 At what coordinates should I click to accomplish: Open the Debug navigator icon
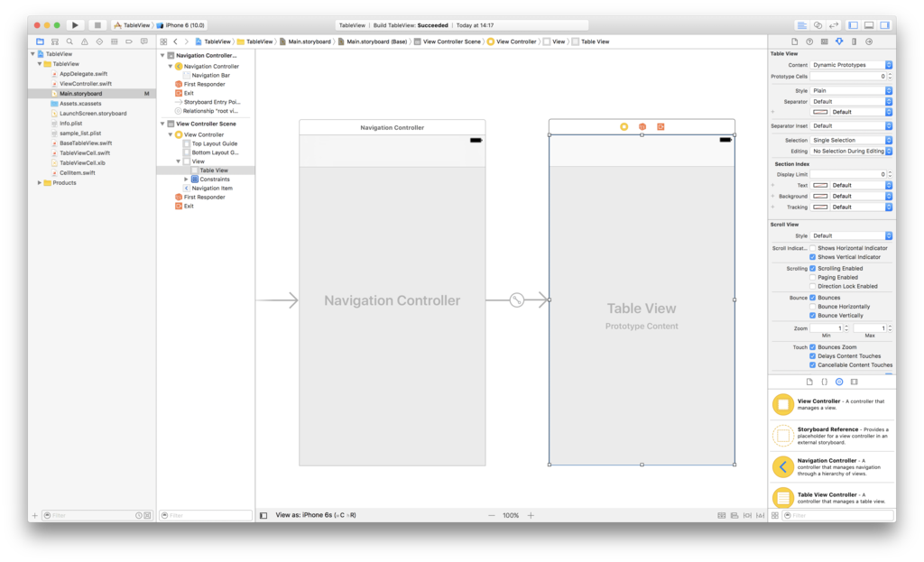pos(115,41)
